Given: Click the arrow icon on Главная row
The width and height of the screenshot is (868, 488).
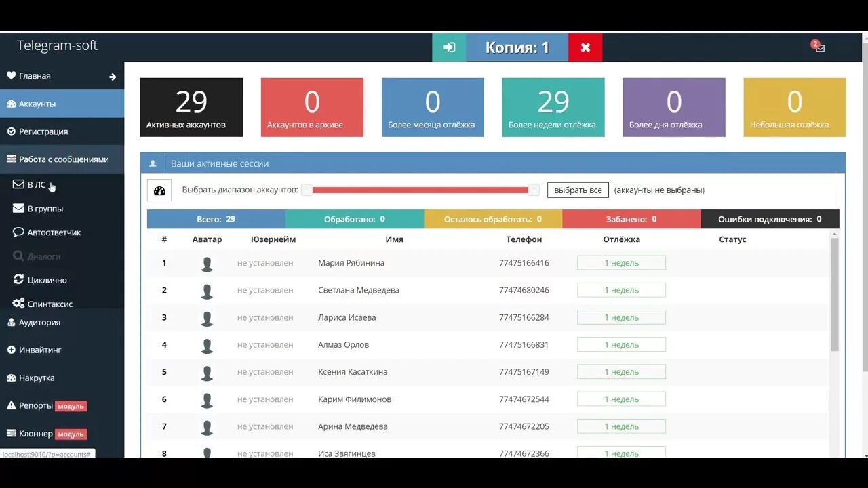Looking at the screenshot, I should pyautogui.click(x=113, y=77).
